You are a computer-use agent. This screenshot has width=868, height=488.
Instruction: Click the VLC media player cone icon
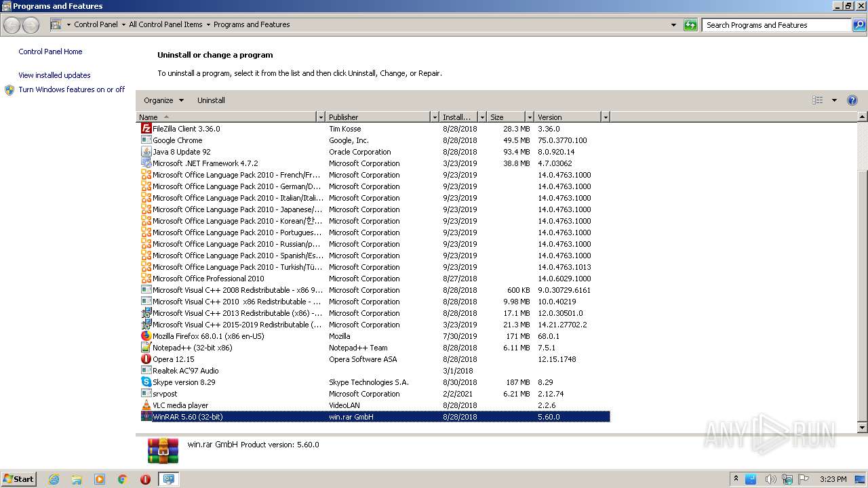(146, 405)
